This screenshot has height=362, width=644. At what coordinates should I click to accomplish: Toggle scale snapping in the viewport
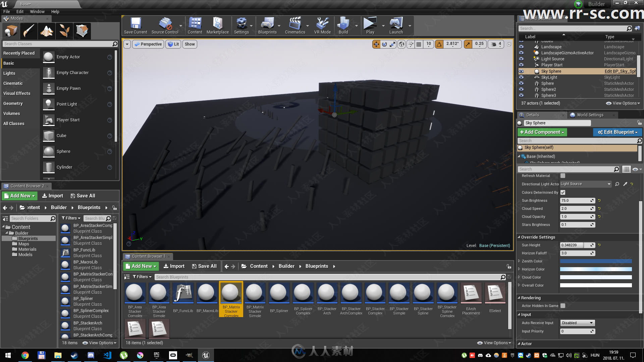pos(468,44)
